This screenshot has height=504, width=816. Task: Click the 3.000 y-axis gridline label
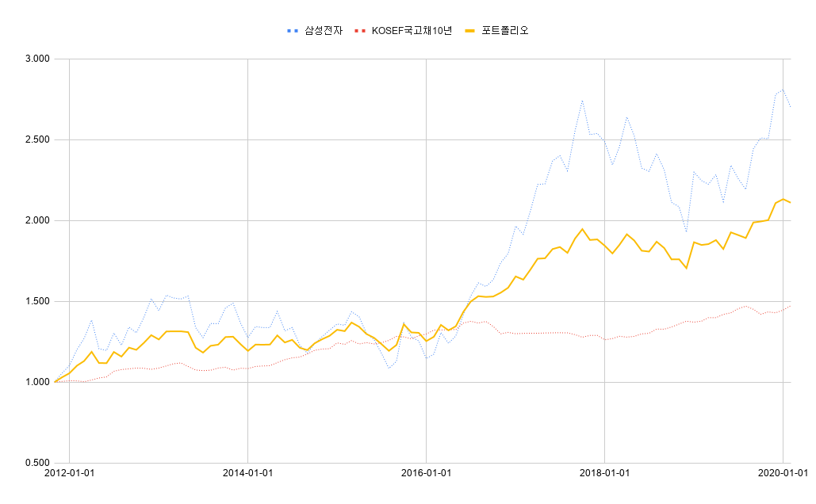[37, 58]
